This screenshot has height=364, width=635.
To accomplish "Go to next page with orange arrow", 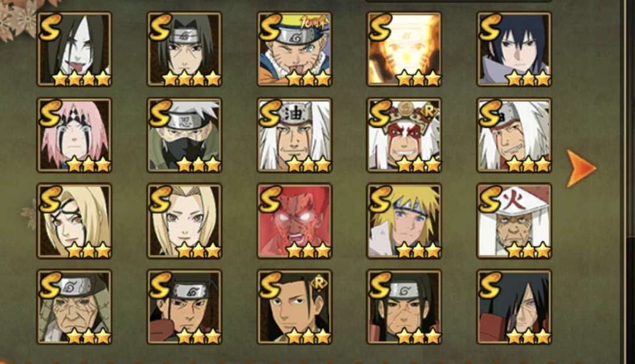I will pyautogui.click(x=580, y=168).
